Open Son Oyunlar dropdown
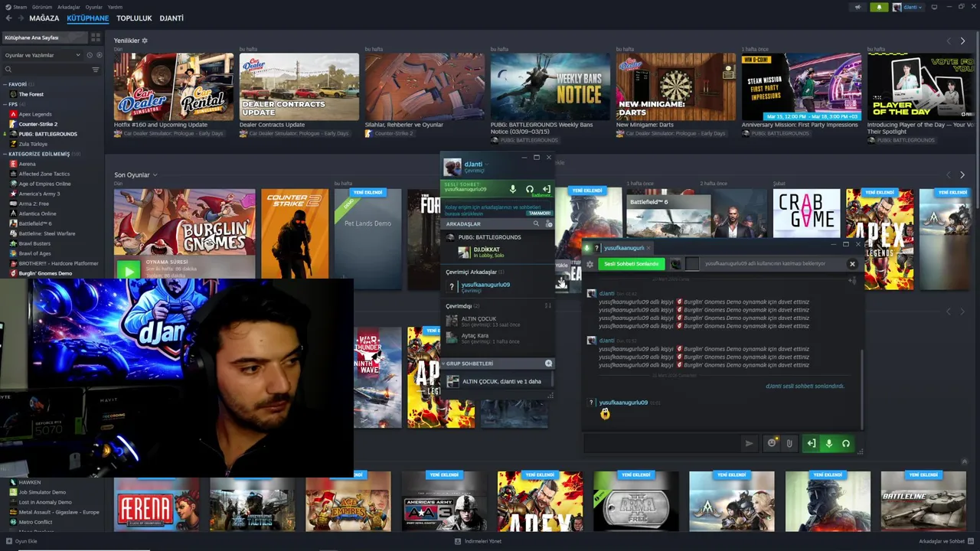The image size is (980, 551). pyautogui.click(x=155, y=175)
